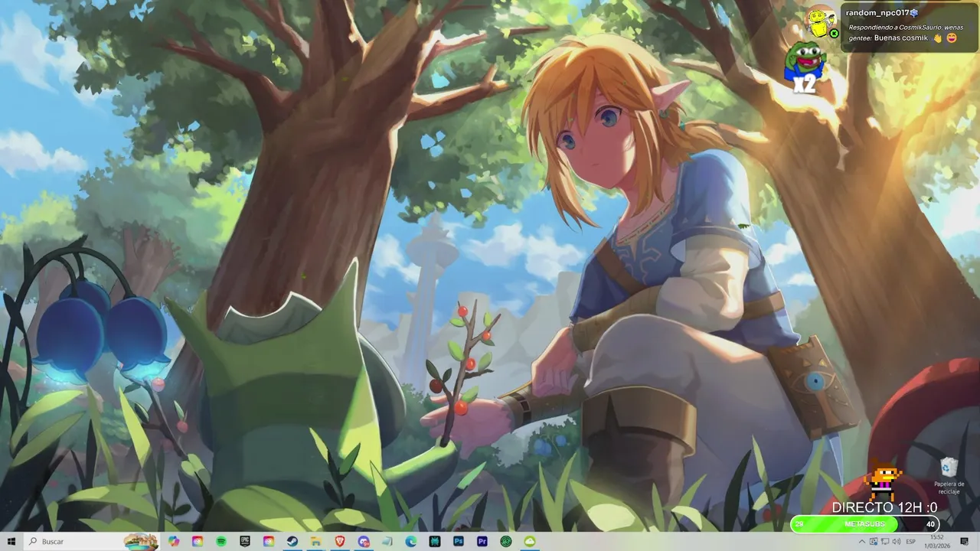Click the DIRECTO 12H :0 text
The height and width of the screenshot is (551, 980).
click(x=884, y=507)
